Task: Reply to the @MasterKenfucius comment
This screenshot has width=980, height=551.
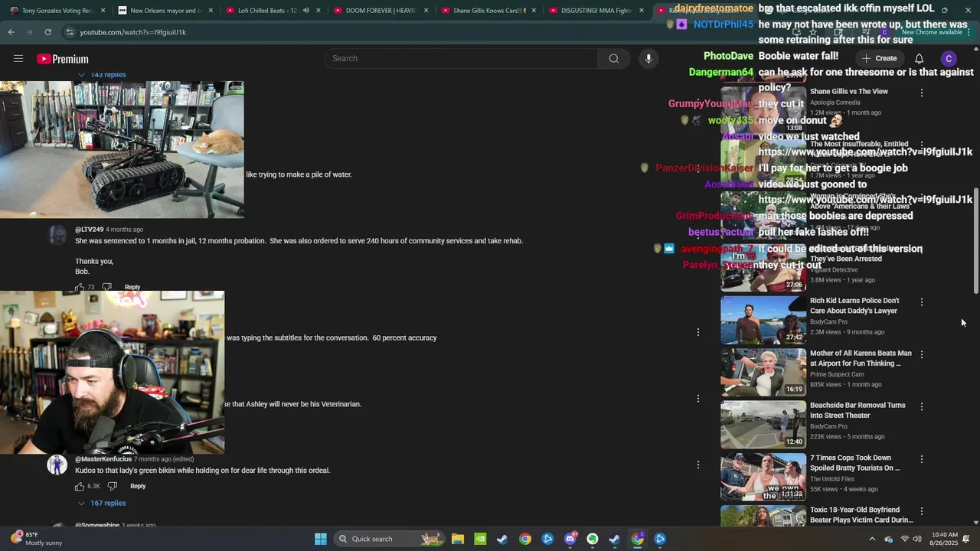Action: tap(138, 486)
